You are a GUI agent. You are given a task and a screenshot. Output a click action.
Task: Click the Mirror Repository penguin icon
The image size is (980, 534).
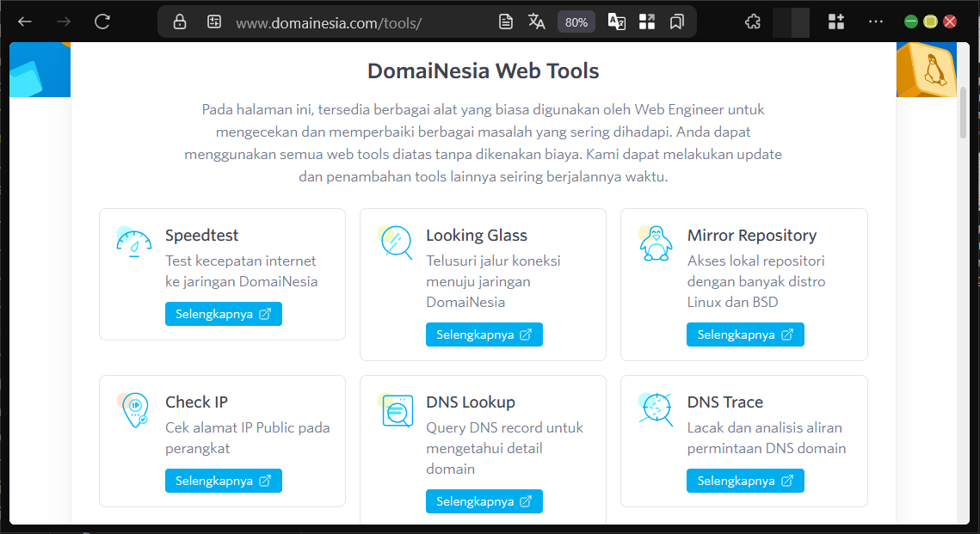(x=656, y=243)
